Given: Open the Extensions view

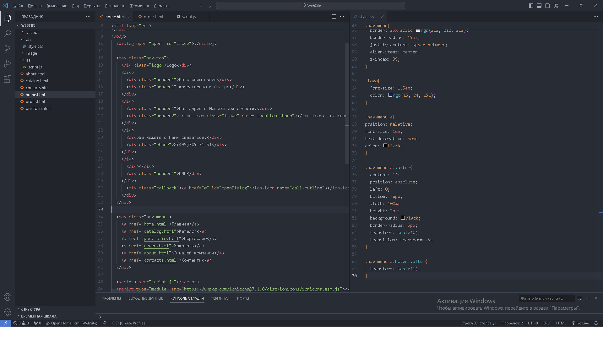Looking at the screenshot, I should [8, 79].
